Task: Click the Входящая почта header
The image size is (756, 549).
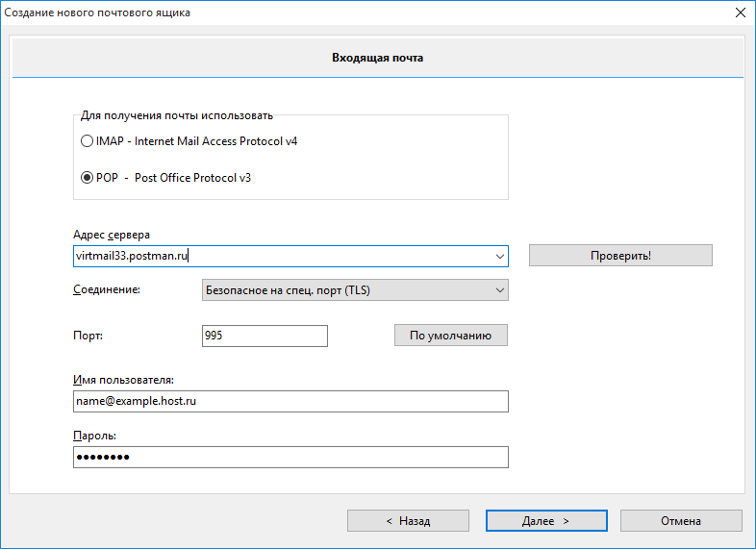Action: pyautogui.click(x=377, y=58)
